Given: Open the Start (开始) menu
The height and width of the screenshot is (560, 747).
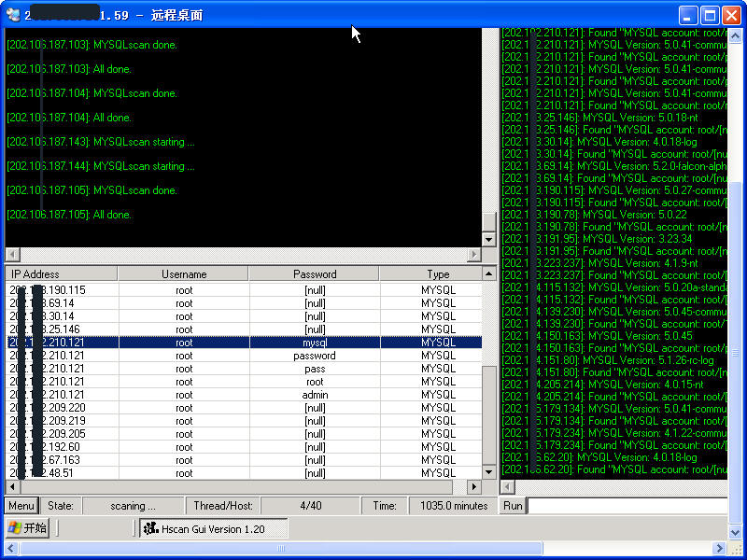Looking at the screenshot, I should (x=28, y=528).
